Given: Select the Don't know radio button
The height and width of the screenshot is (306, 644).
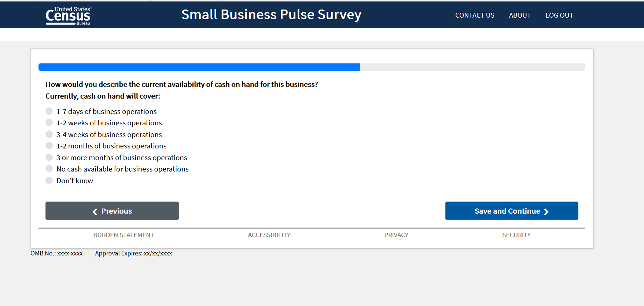Looking at the screenshot, I should pyautogui.click(x=49, y=180).
